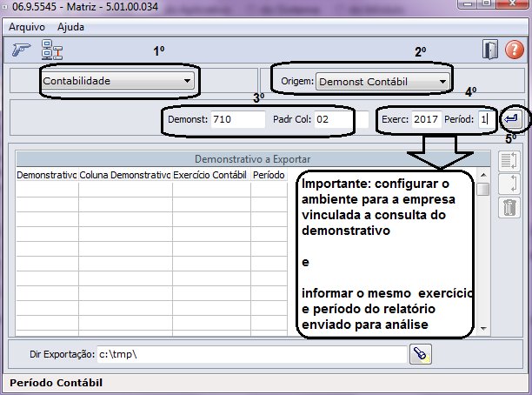Click the select-all rows icon beside grid
This screenshot has width=532, height=395.
click(509, 161)
